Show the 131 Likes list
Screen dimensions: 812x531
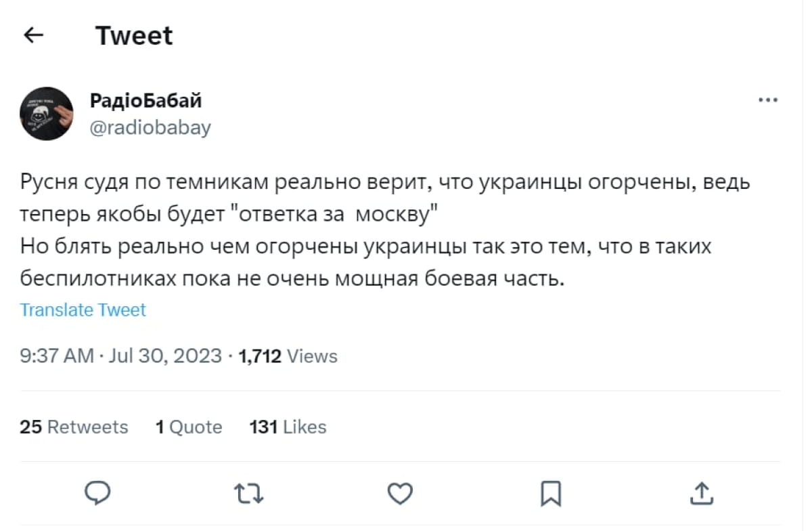[288, 427]
